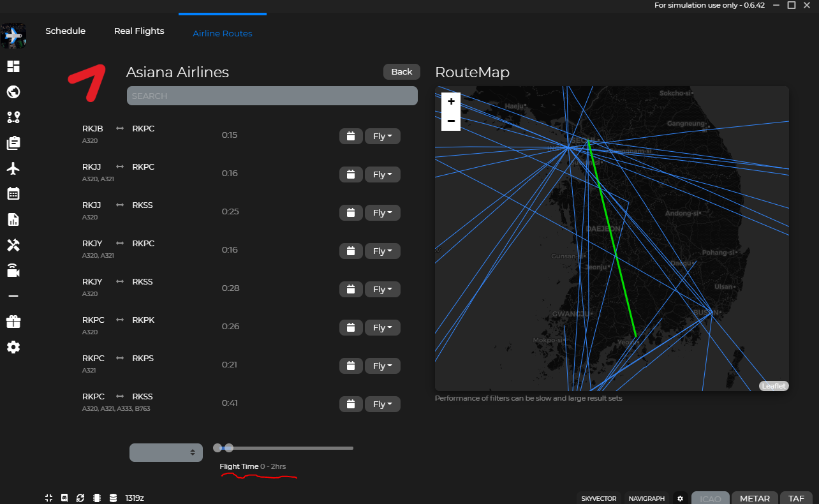Viewport: 819px width, 504px height.
Task: Select the Airline Routes tab
Action: (223, 33)
